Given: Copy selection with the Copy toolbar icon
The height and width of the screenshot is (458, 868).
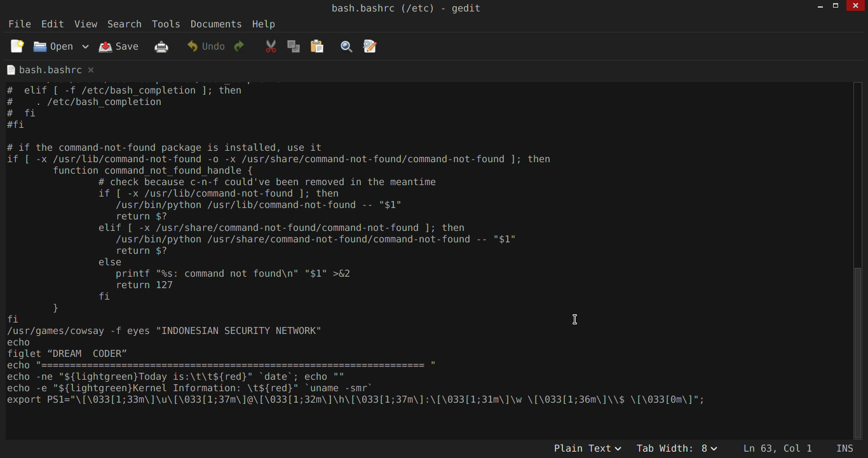Looking at the screenshot, I should click(293, 46).
